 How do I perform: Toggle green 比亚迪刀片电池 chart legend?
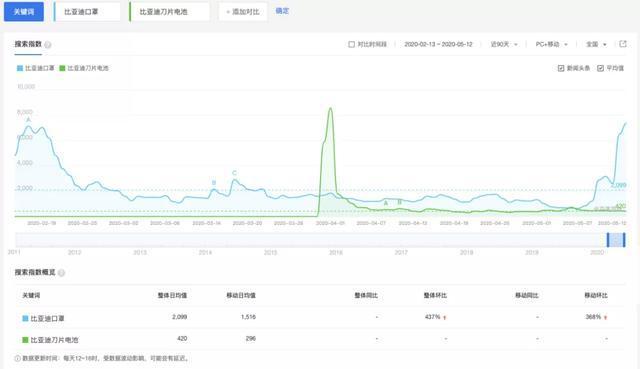84,68
